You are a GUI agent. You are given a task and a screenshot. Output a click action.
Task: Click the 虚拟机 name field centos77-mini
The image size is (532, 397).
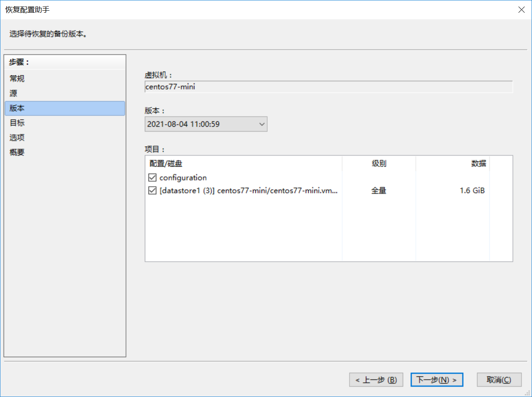pyautogui.click(x=328, y=87)
